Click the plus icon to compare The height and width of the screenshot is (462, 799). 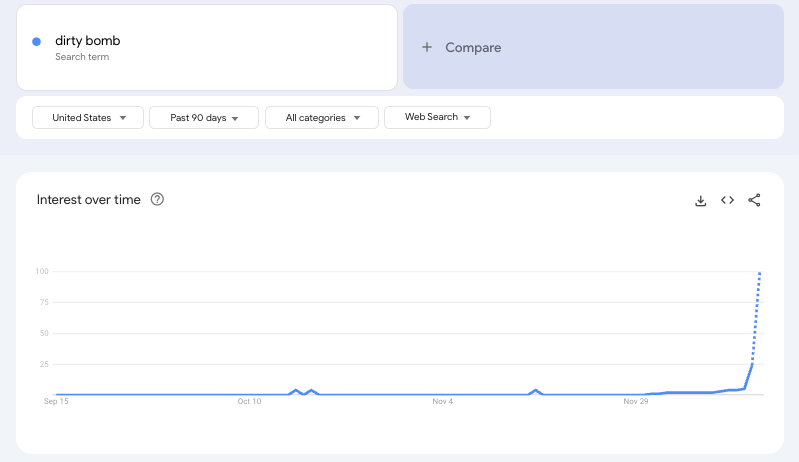click(x=427, y=47)
